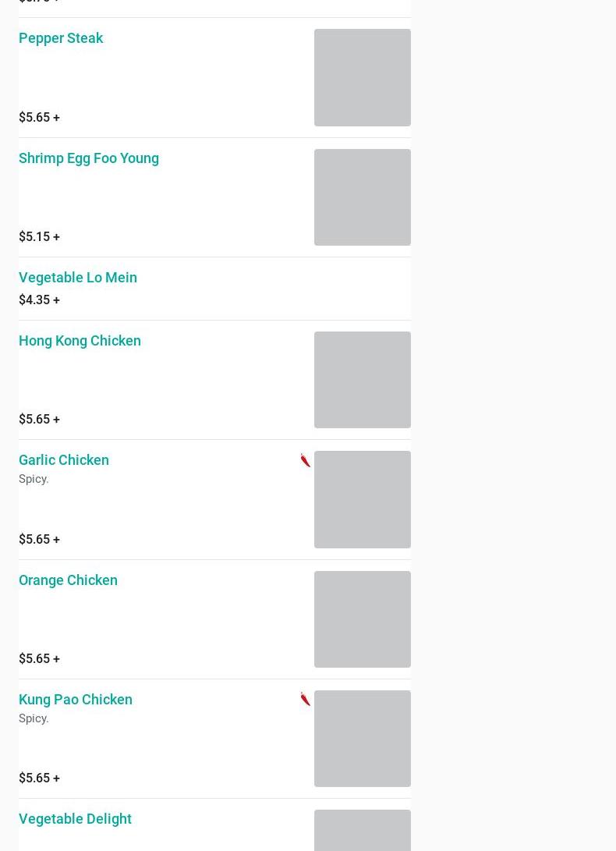Click the $5.65 + price under Orange Chicken
The width and height of the screenshot is (616, 851).
[x=39, y=659]
